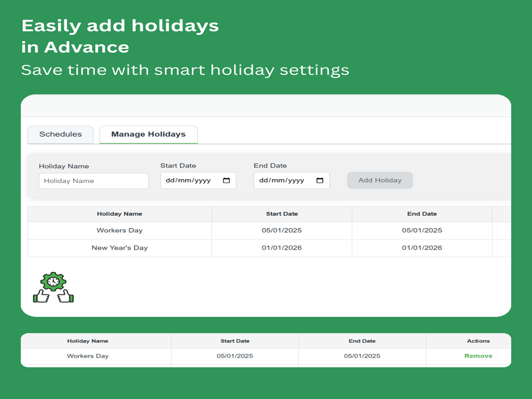This screenshot has height=399, width=532.
Task: Click the Start Date input field
Action: pos(192,181)
